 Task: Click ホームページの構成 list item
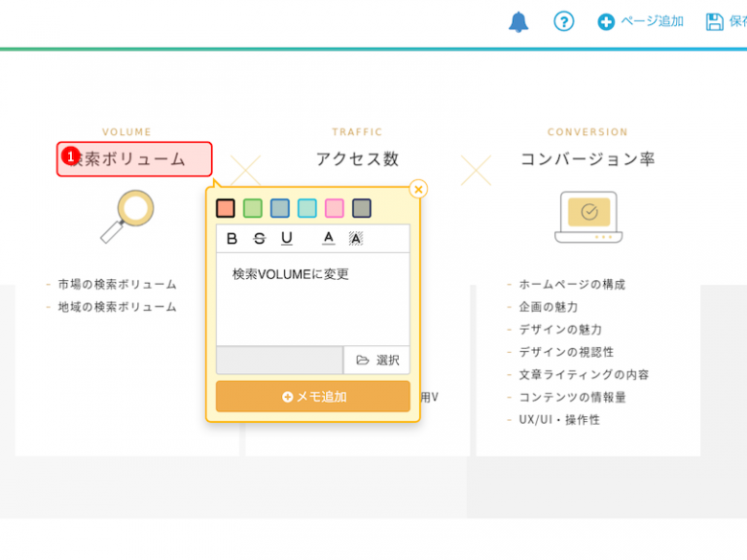click(x=572, y=284)
